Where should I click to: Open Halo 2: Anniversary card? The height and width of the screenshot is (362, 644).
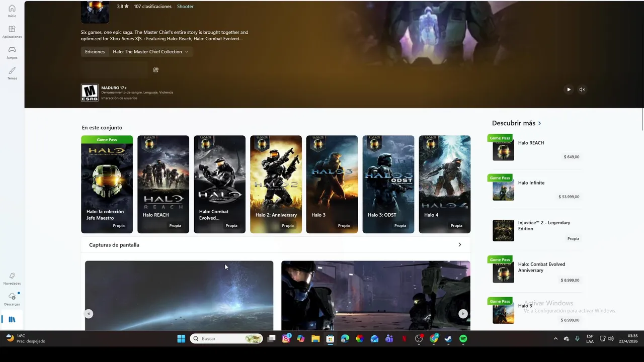point(276,185)
